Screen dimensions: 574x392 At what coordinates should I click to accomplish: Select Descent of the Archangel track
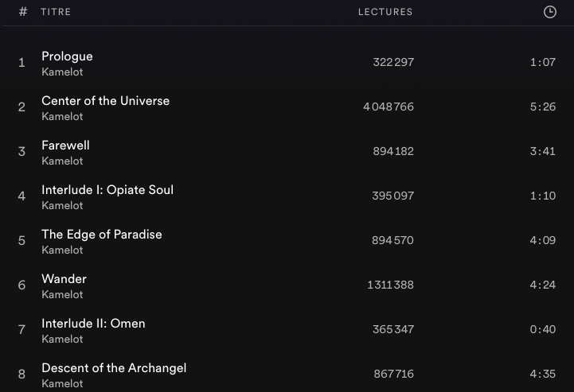tap(114, 368)
